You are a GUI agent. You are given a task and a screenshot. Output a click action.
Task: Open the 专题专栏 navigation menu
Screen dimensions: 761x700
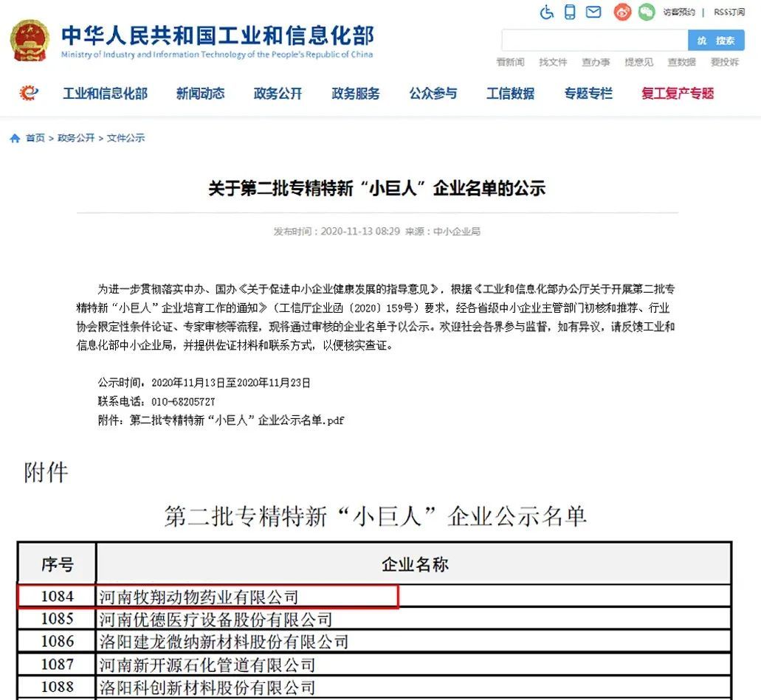tap(588, 93)
